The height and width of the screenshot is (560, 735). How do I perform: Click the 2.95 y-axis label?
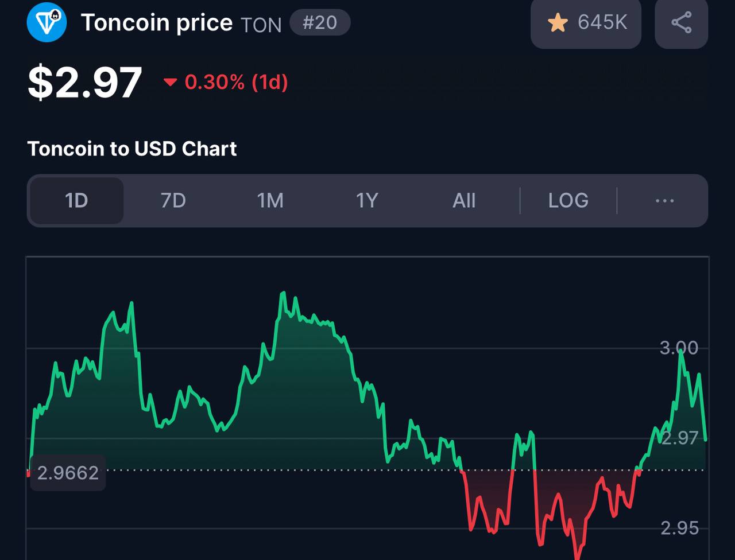680,528
